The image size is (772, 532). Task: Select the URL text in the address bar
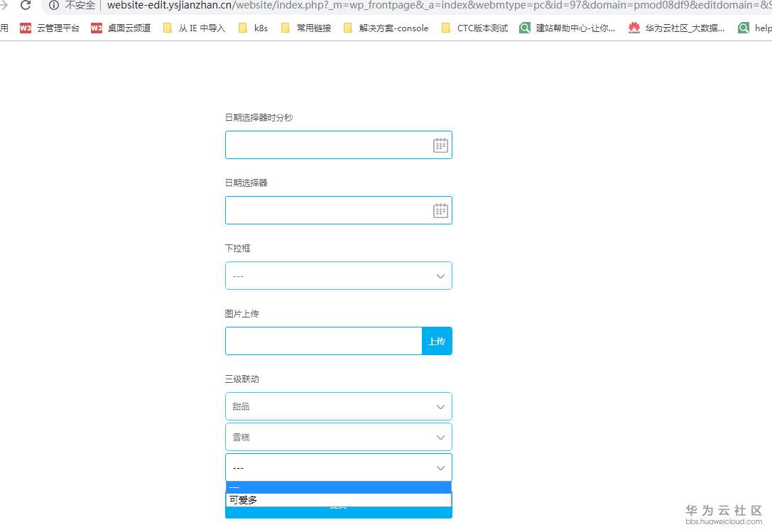(x=438, y=6)
